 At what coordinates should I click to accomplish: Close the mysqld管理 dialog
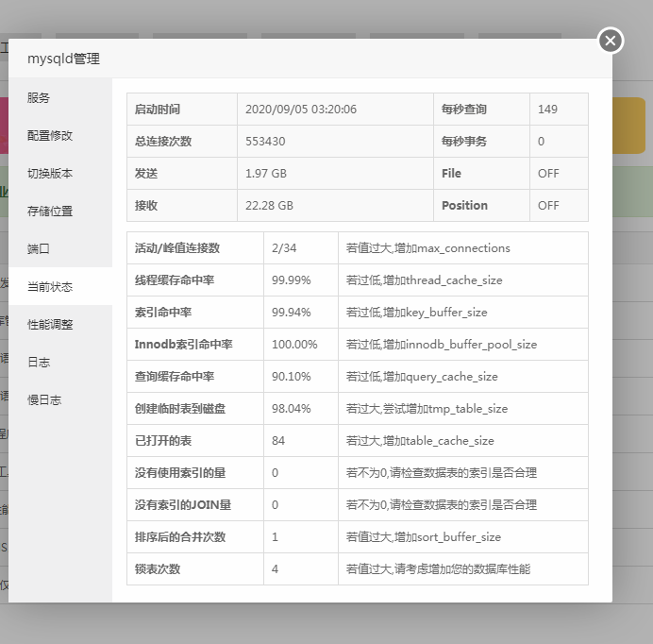click(x=611, y=41)
